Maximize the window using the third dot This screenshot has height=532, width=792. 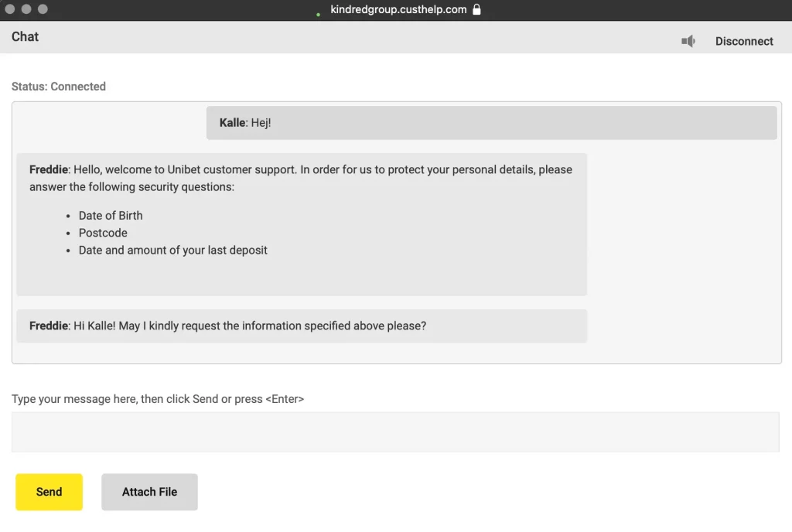[x=43, y=9]
